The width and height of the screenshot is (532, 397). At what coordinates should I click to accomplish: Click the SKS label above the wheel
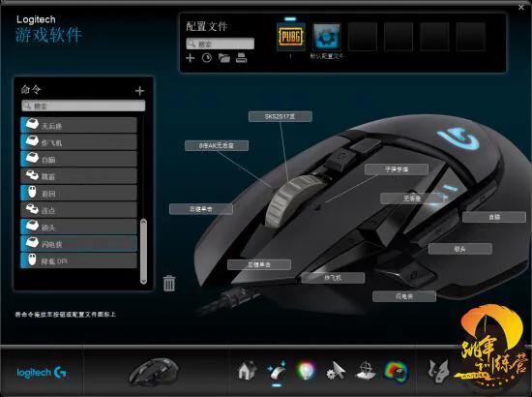281,116
